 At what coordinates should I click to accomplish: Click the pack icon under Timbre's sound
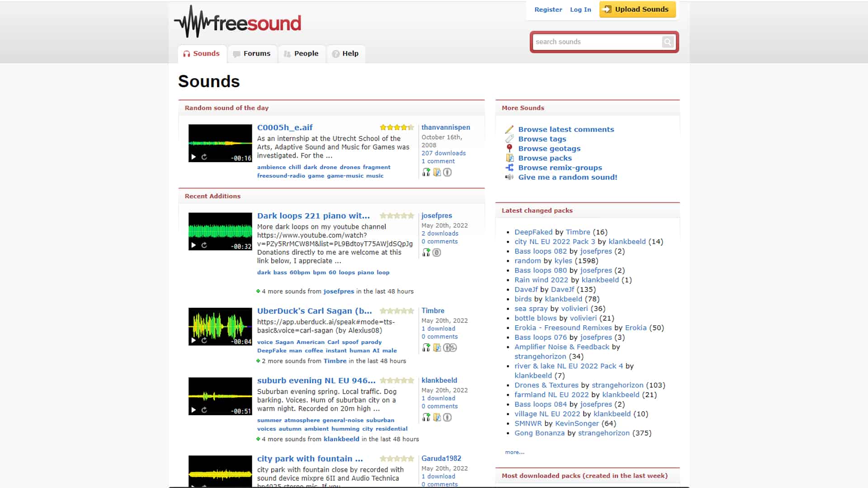(437, 347)
